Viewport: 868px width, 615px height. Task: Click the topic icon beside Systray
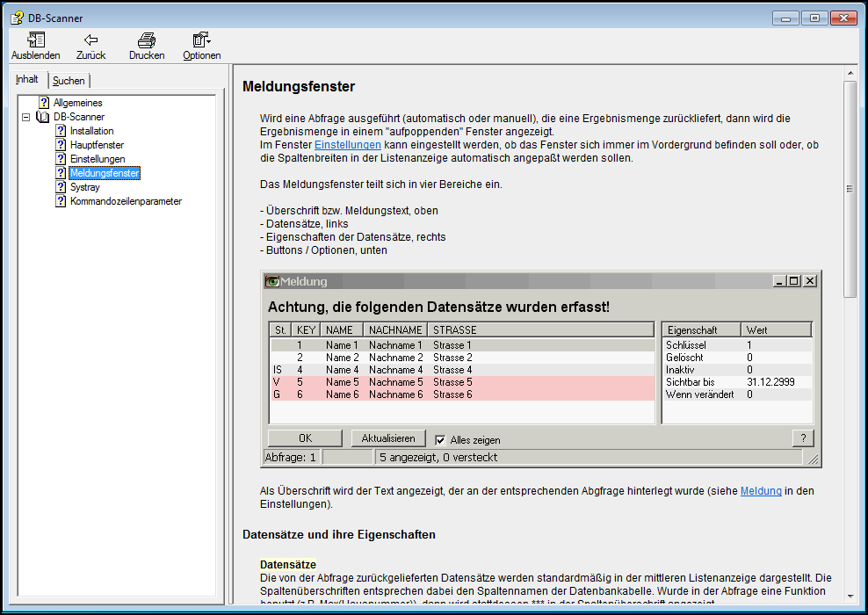tap(61, 187)
